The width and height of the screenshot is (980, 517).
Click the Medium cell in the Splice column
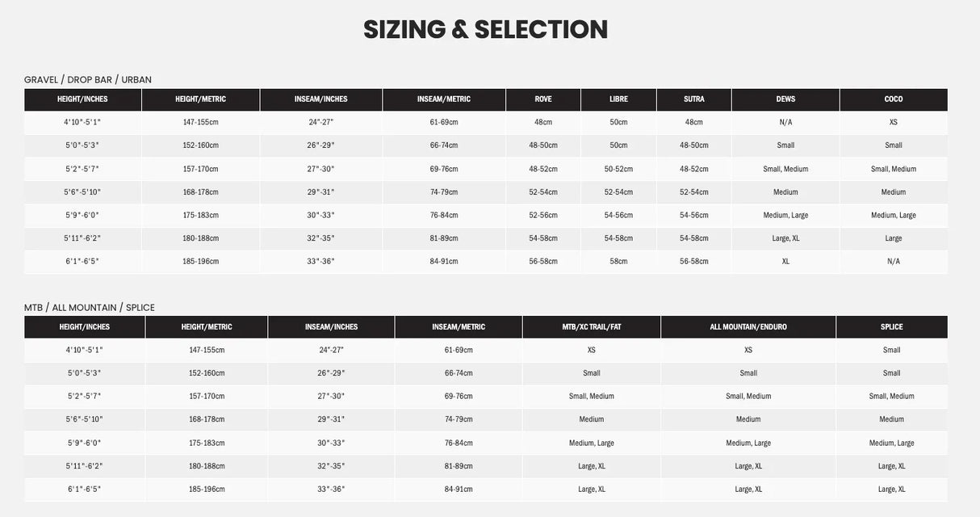click(892, 419)
